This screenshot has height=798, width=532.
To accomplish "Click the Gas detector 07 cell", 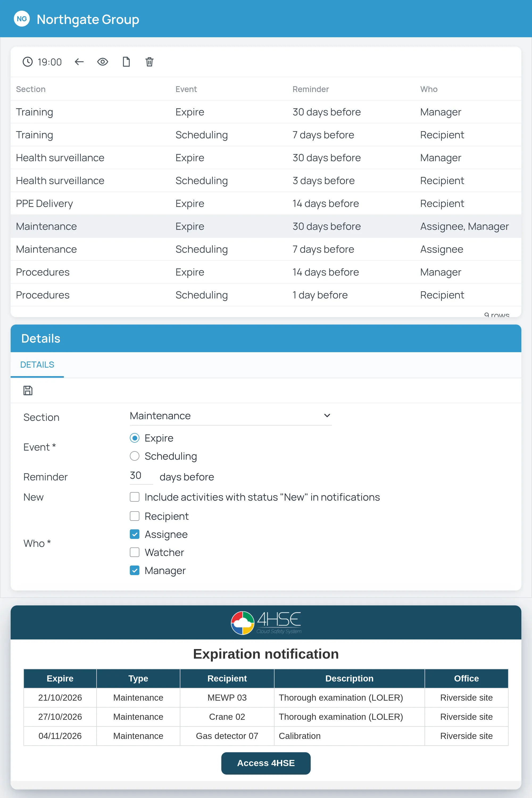I will (x=227, y=736).
